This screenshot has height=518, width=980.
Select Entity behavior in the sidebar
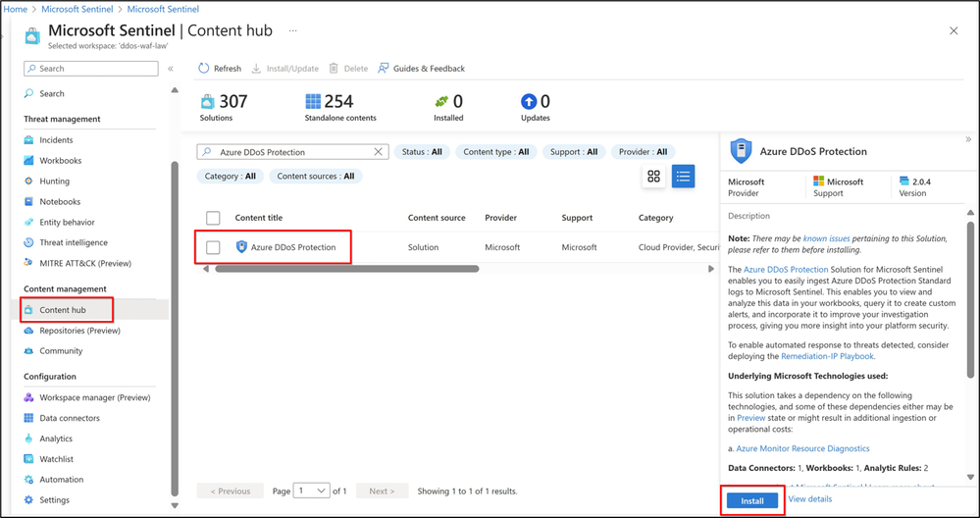tap(67, 222)
